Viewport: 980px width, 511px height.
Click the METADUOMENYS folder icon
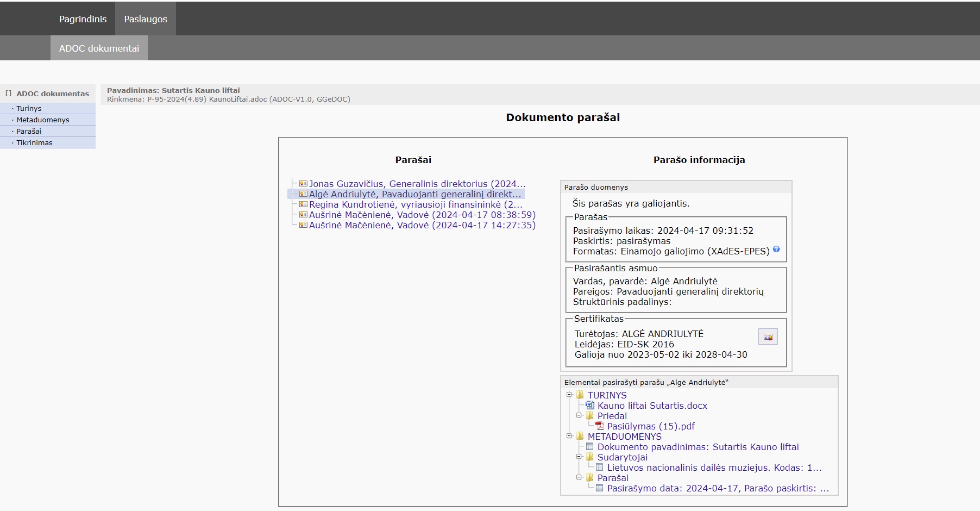click(x=580, y=437)
